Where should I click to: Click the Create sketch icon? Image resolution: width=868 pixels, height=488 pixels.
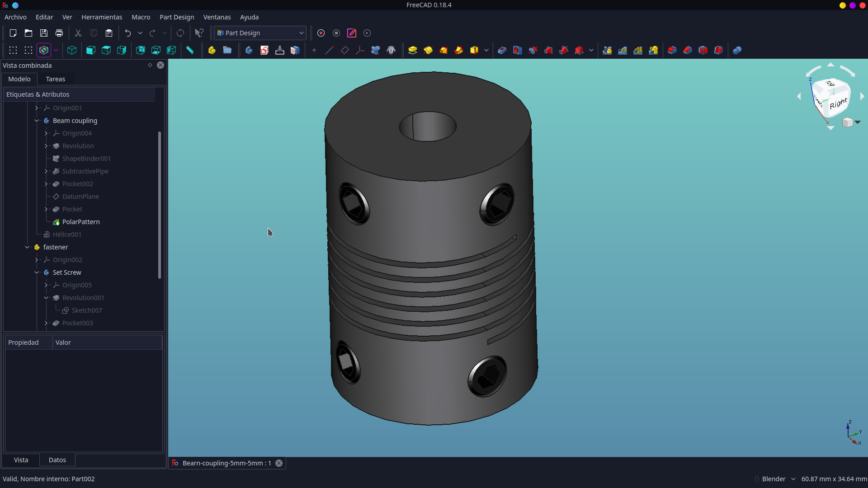click(x=264, y=50)
